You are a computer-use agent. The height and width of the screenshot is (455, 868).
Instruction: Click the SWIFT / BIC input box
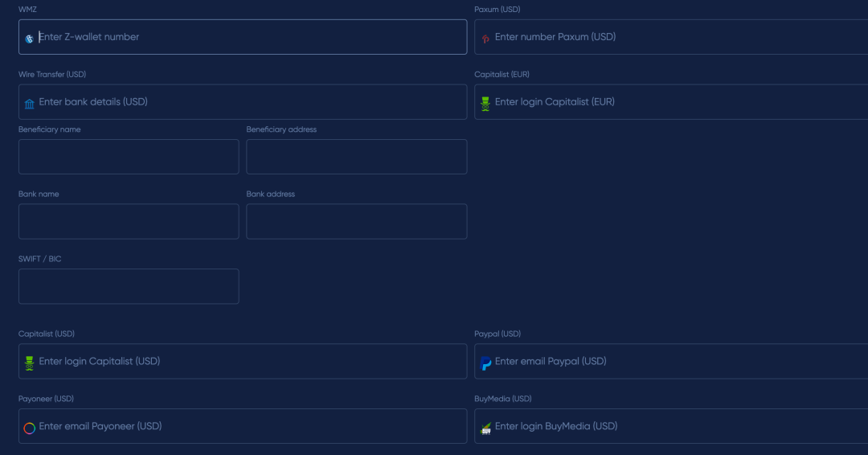pos(129,286)
